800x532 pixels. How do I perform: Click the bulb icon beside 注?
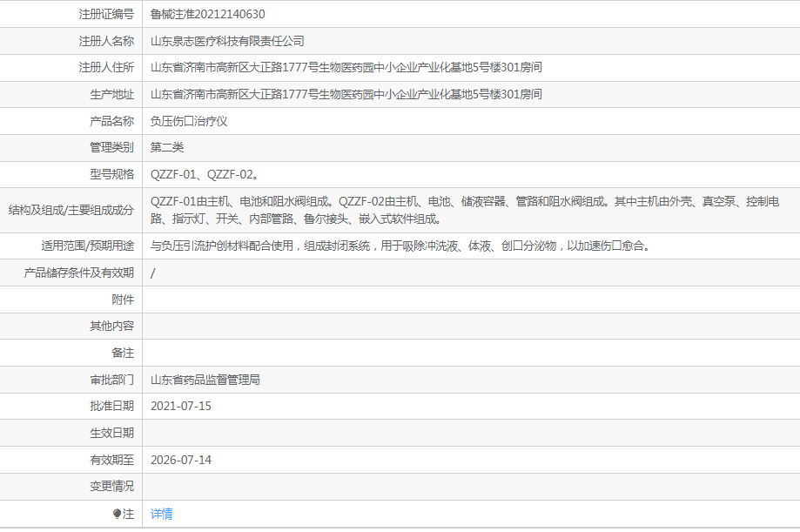[117, 514]
